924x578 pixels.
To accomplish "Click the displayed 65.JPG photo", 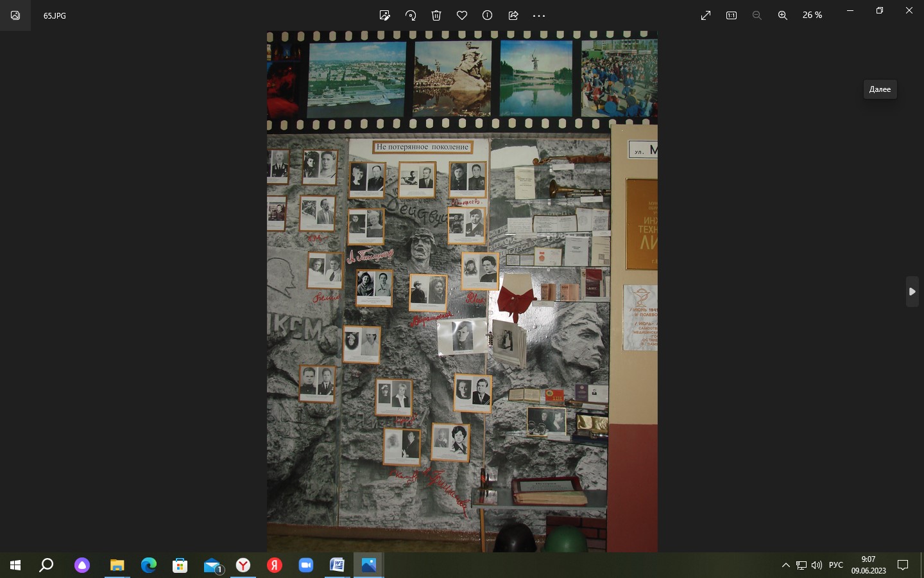I will tap(462, 292).
